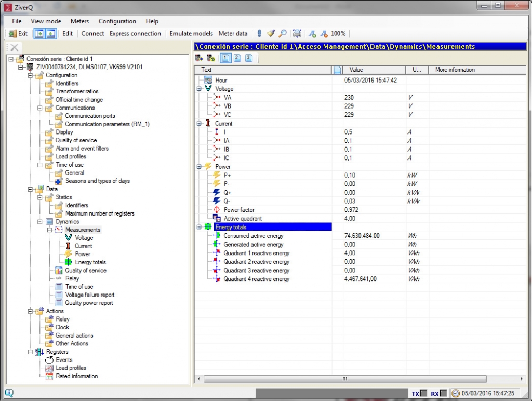Collapse the Current group in data grid
This screenshot has width=532, height=401.
pos(199,124)
